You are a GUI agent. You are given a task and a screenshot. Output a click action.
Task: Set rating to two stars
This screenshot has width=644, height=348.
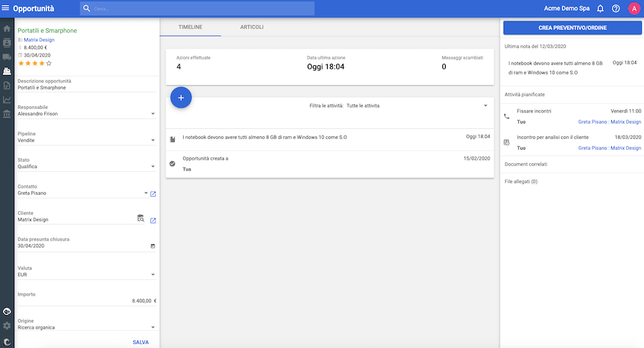pyautogui.click(x=28, y=63)
